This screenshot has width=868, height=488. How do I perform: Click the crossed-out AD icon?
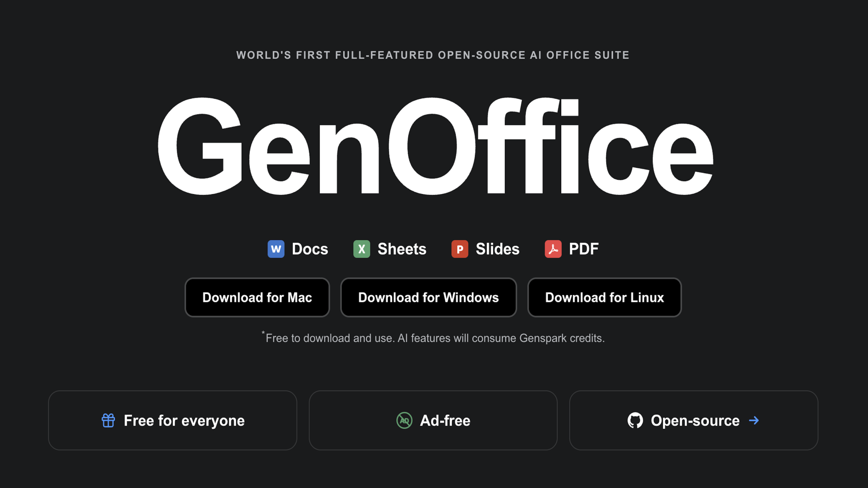tap(404, 421)
